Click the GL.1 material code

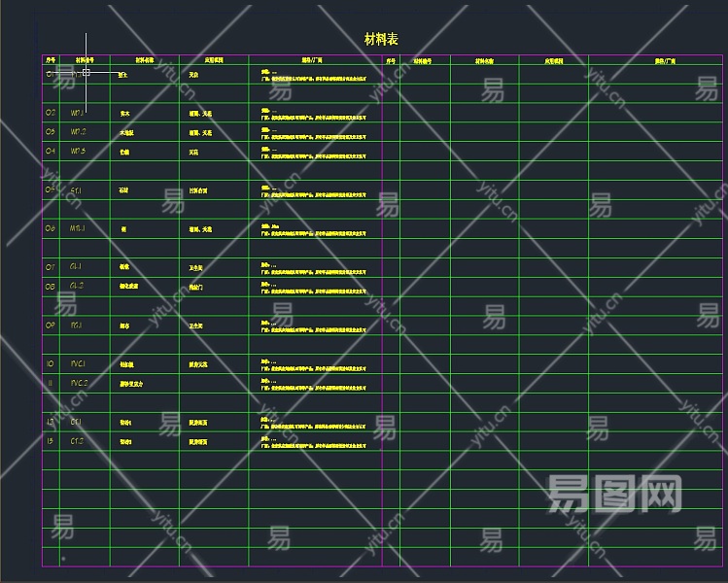pyautogui.click(x=76, y=266)
